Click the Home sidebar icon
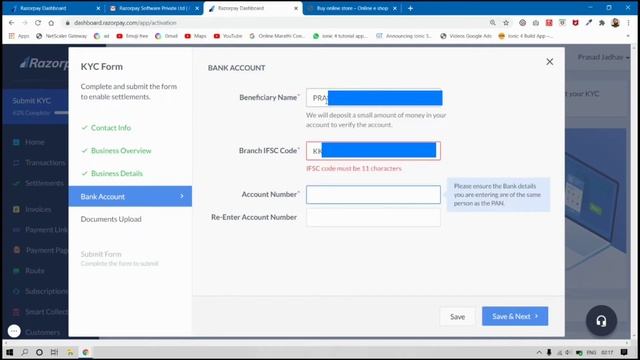This screenshot has width=640, height=360. (x=16, y=142)
